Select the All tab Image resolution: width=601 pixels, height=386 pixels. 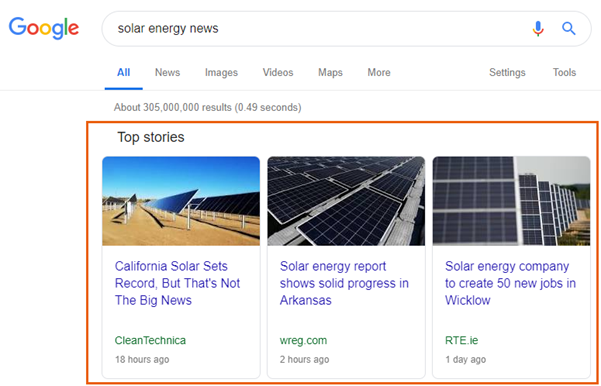coord(123,72)
